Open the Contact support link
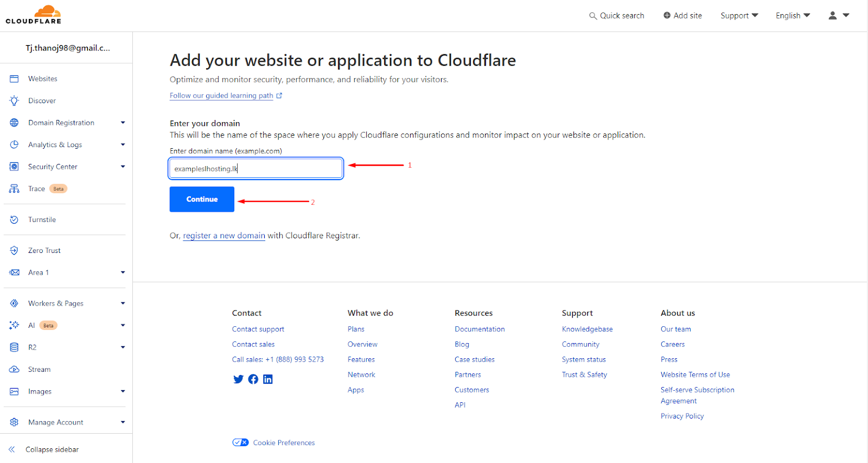The height and width of the screenshot is (463, 868). point(258,329)
